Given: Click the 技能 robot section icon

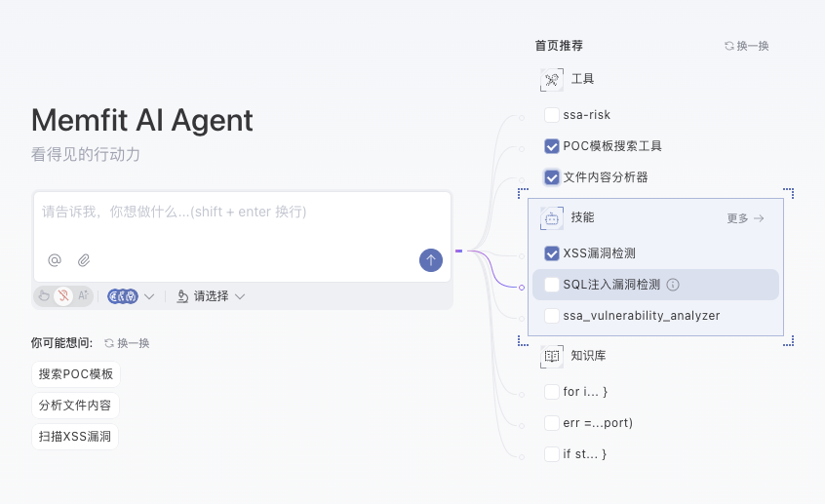Looking at the screenshot, I should 552,218.
